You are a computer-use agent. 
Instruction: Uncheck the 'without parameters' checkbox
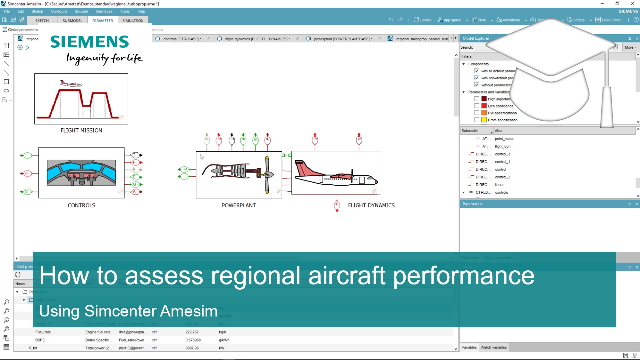(x=476, y=84)
